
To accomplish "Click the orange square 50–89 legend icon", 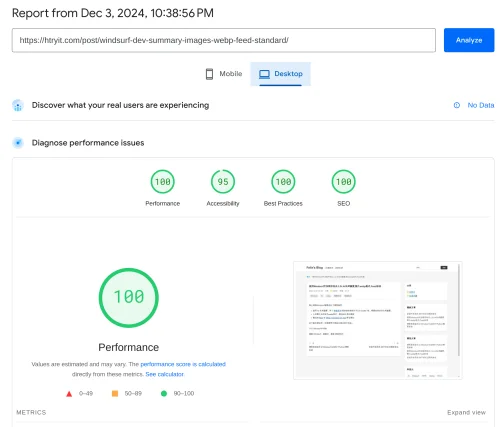I will click(115, 394).
